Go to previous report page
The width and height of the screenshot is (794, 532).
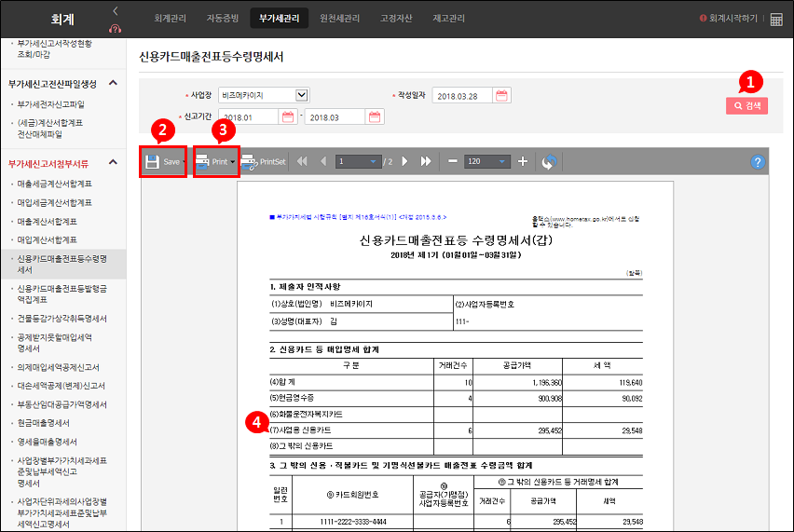point(323,161)
